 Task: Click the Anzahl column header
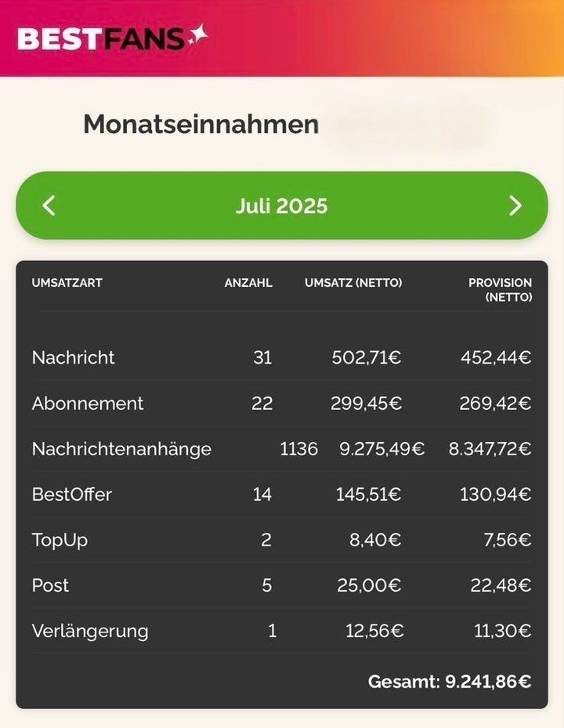click(248, 283)
